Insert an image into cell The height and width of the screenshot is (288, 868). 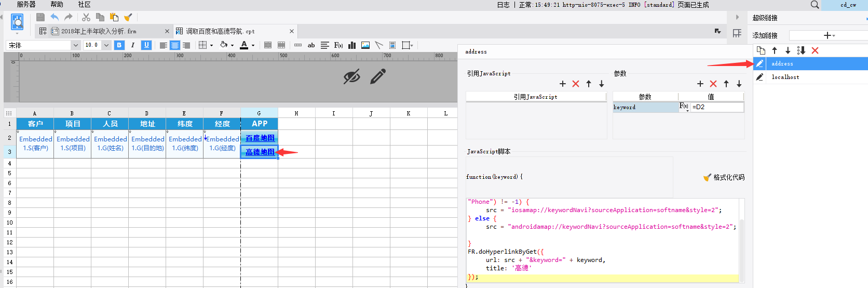(x=365, y=45)
